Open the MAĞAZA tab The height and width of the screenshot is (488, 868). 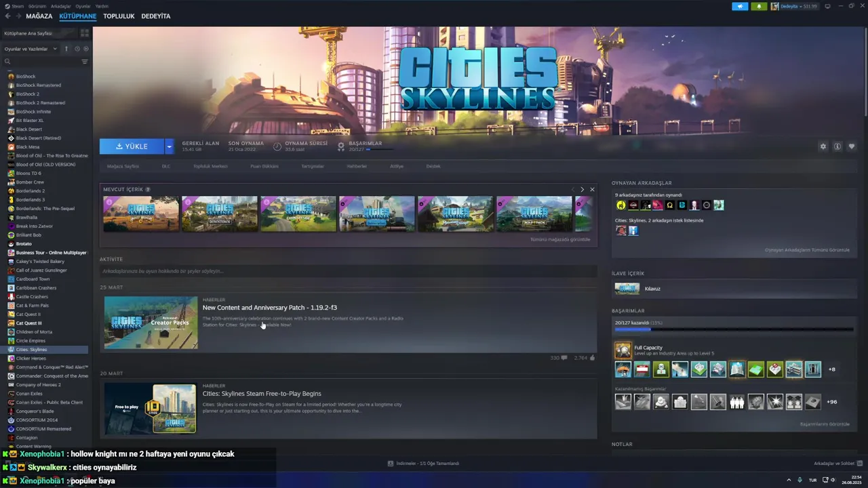pyautogui.click(x=39, y=16)
